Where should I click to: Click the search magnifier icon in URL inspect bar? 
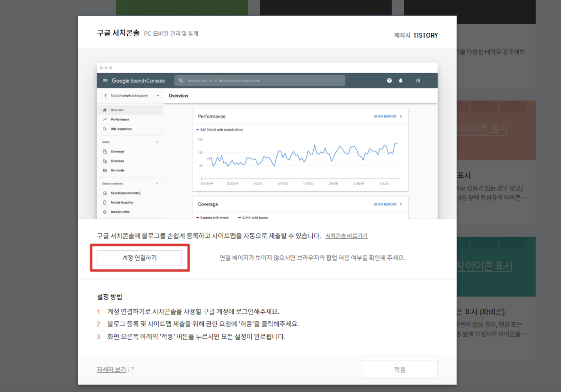(181, 81)
